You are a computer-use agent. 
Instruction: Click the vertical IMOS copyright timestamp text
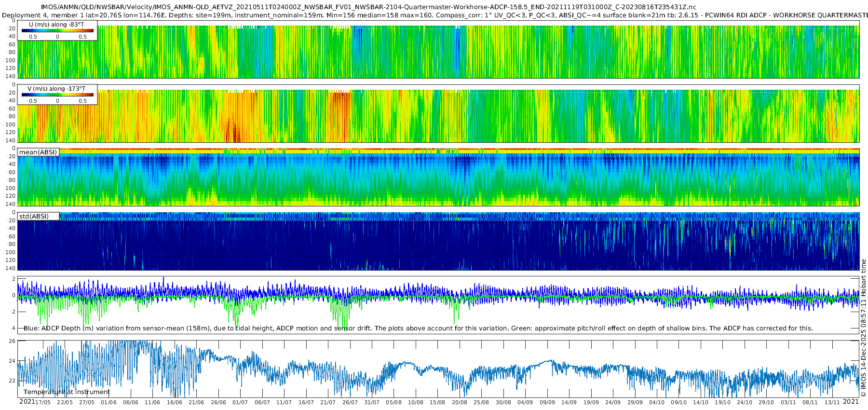point(863,328)
